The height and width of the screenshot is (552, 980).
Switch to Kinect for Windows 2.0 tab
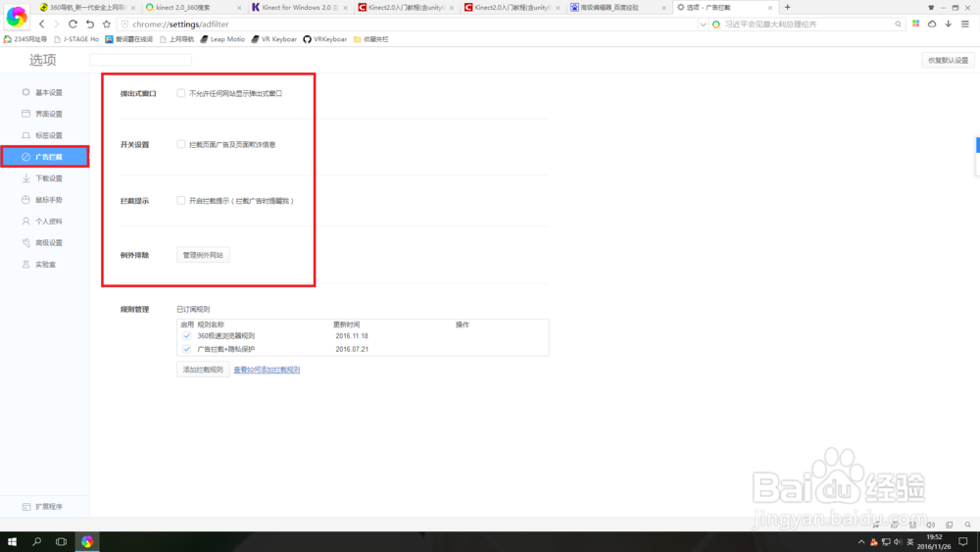(299, 8)
